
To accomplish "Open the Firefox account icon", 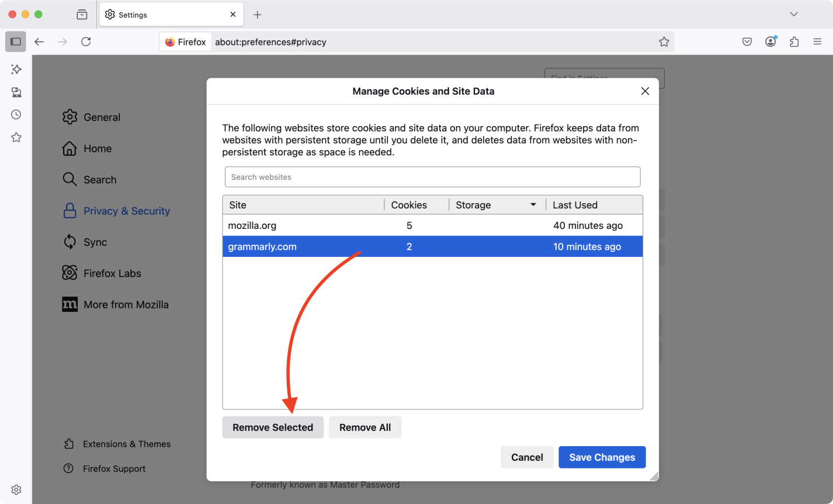I will 770,41.
